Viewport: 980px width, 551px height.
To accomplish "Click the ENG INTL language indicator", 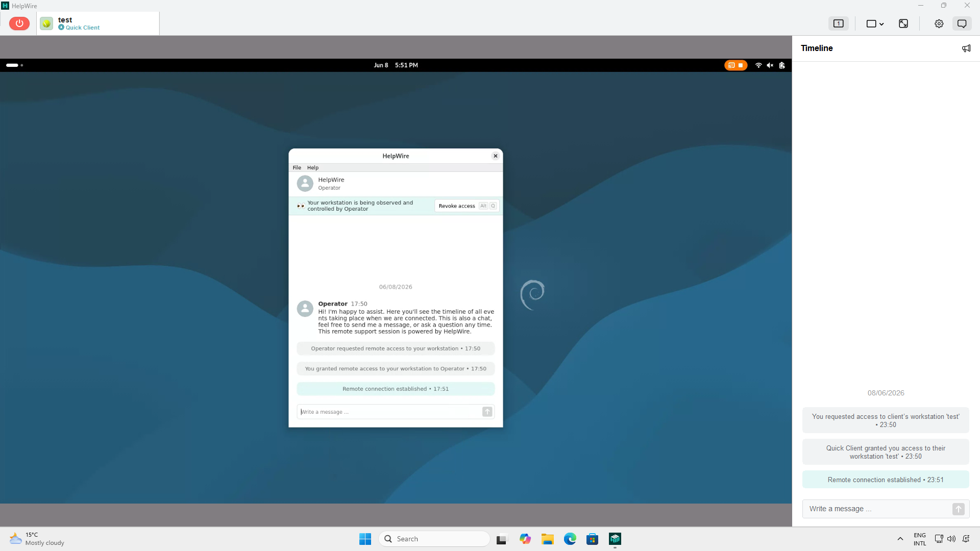I will 920,539.
